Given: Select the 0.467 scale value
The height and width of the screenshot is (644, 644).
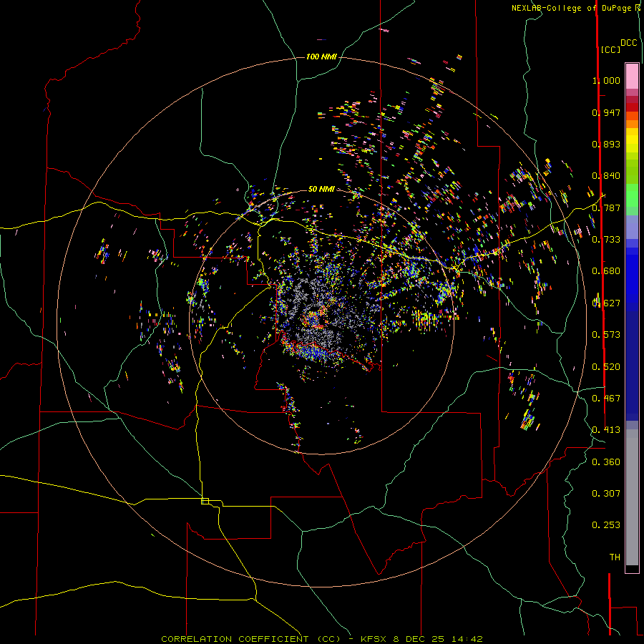Looking at the screenshot, I should coord(606,399).
